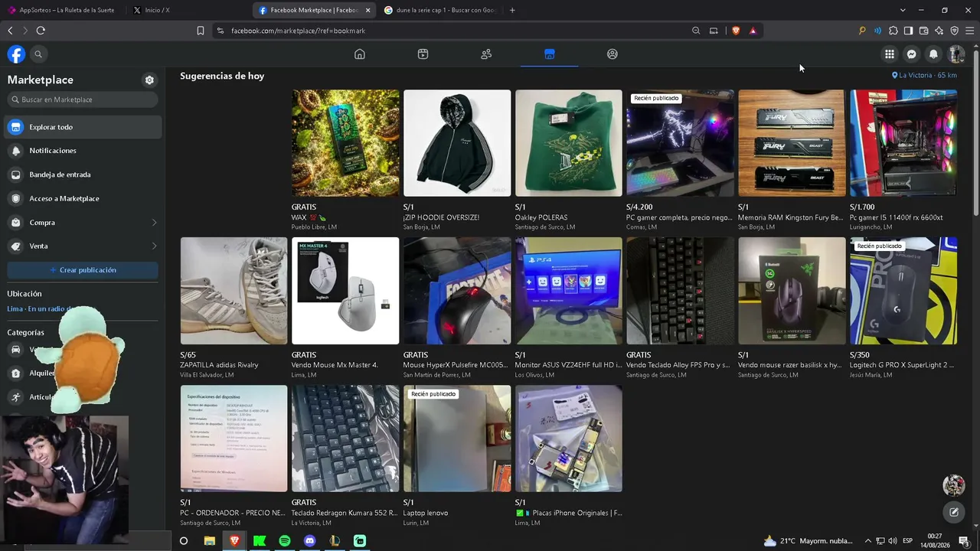Viewport: 980px width, 551px height.
Task: Open Notificaciones in Marketplace sidebar
Action: (83, 151)
